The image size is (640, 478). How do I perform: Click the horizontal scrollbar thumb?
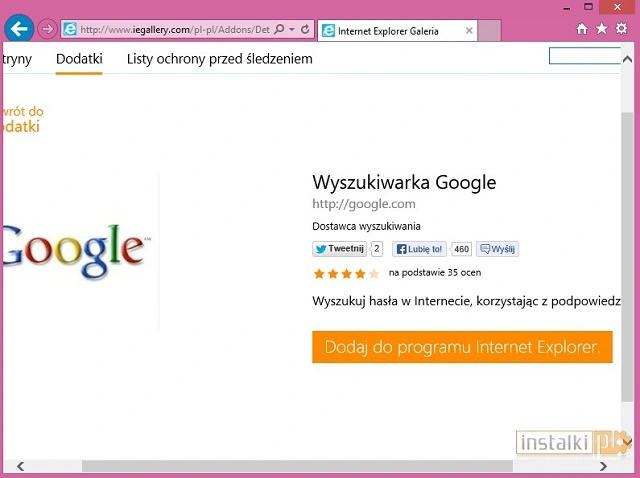(297, 466)
